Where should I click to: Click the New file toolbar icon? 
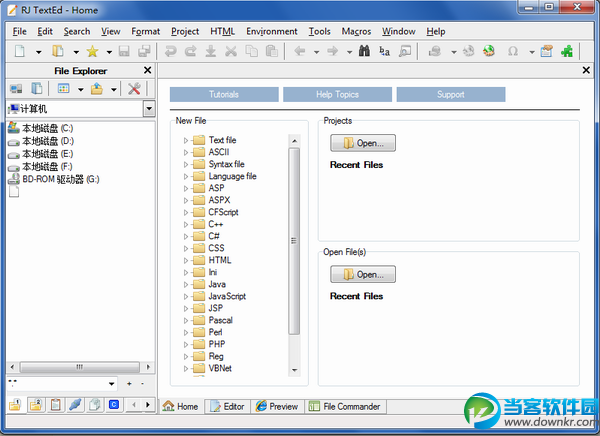click(x=20, y=51)
